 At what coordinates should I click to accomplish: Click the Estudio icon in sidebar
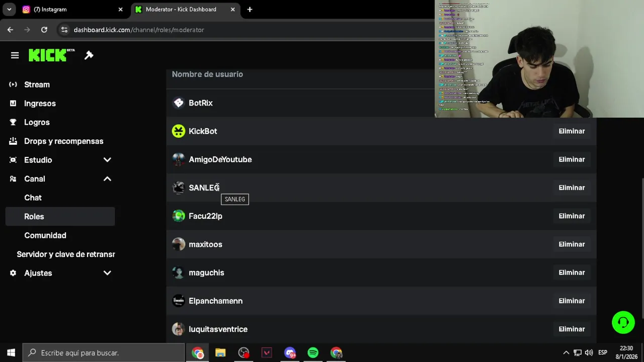(13, 160)
